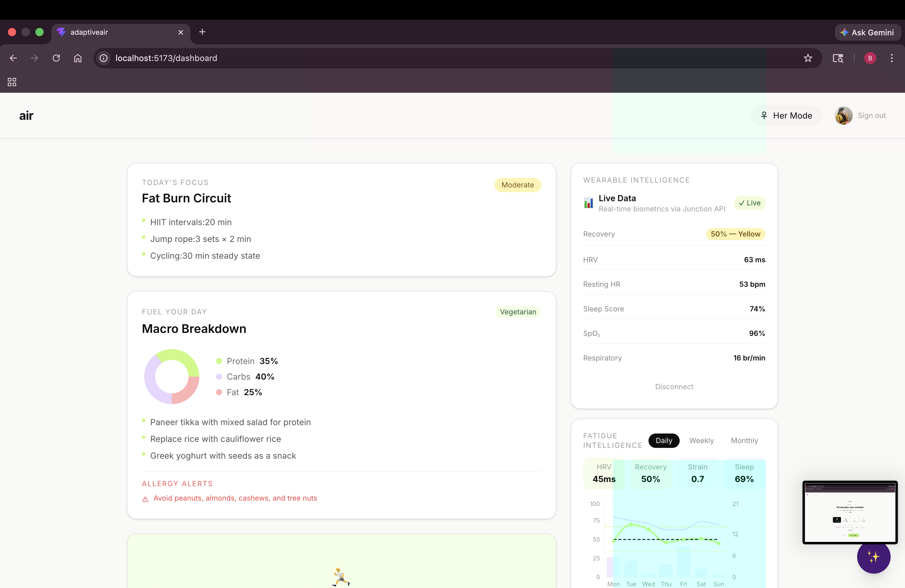Click the Protein segment of the macro donut
Image resolution: width=905 pixels, height=588 pixels.
[182, 357]
